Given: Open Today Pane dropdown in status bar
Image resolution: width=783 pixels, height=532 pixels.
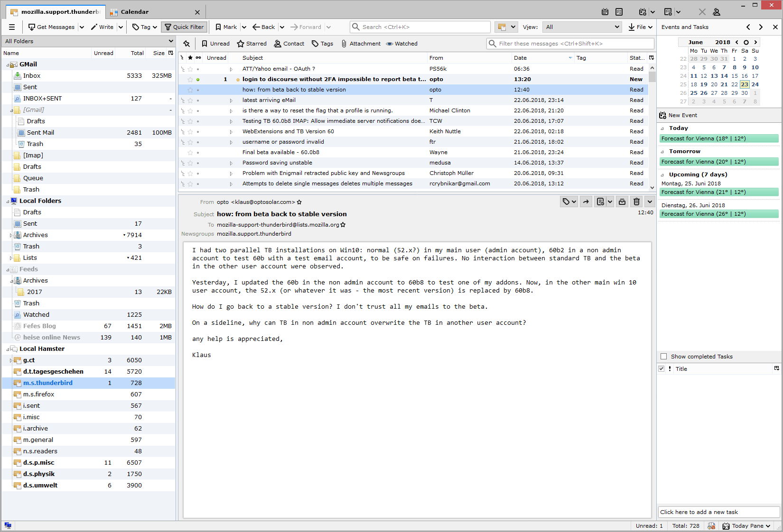Looking at the screenshot, I should [768, 526].
